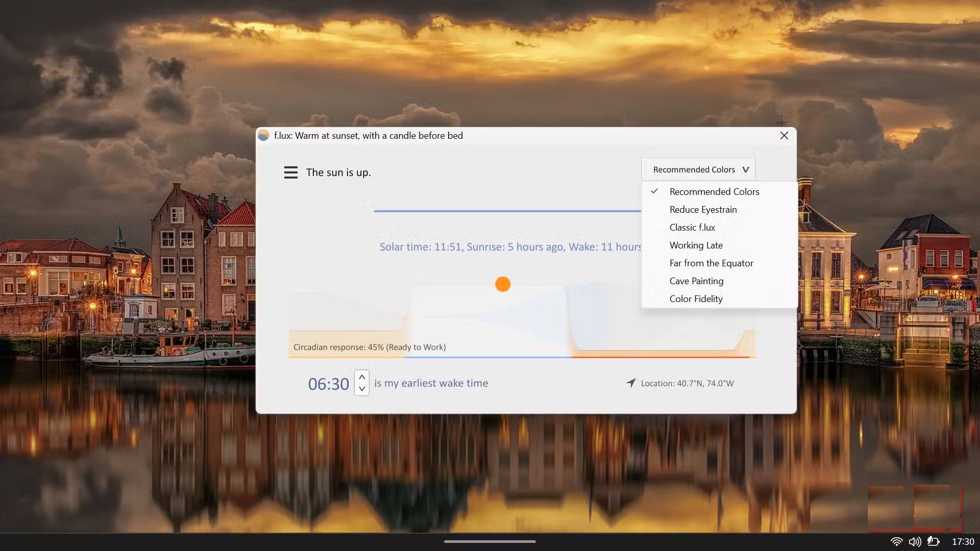Increase wake time with the up stepper arrow
Viewport: 980px width, 551px height.
[x=361, y=377]
